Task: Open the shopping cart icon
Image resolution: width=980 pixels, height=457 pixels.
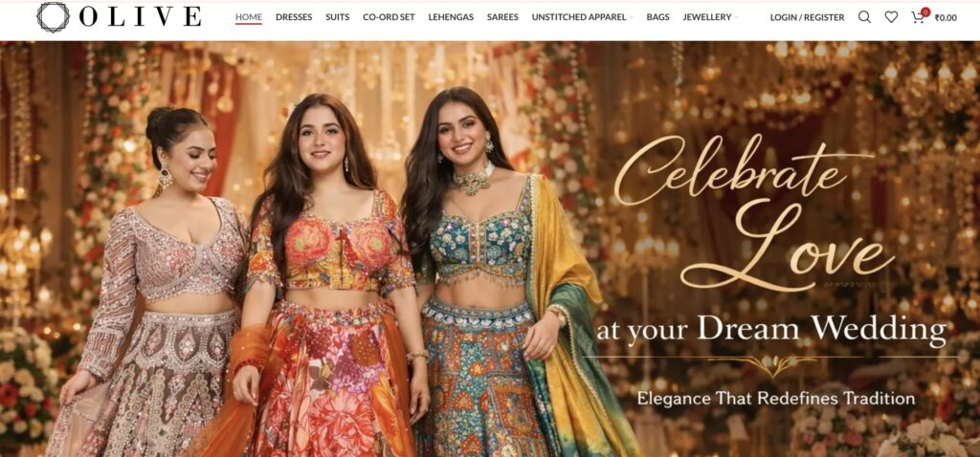Action: click(918, 17)
